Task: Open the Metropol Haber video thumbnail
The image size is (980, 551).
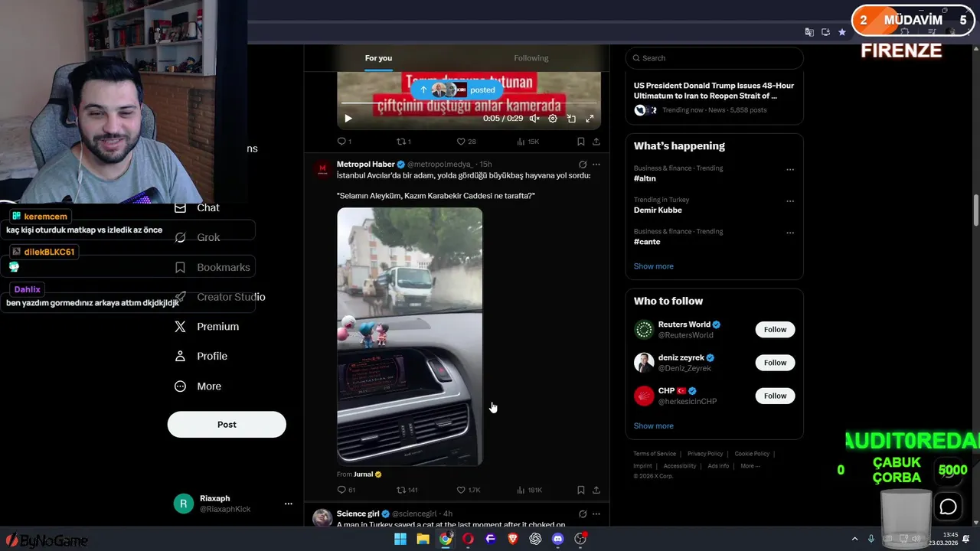Action: point(410,337)
